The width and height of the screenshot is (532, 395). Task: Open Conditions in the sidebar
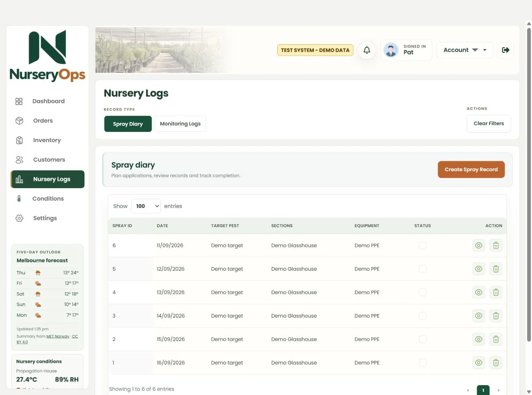[x=47, y=199]
